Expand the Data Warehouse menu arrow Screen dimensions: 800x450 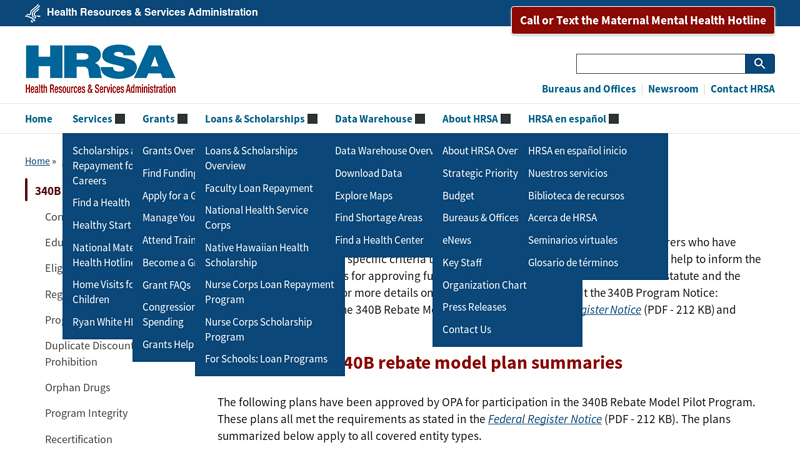(420, 119)
